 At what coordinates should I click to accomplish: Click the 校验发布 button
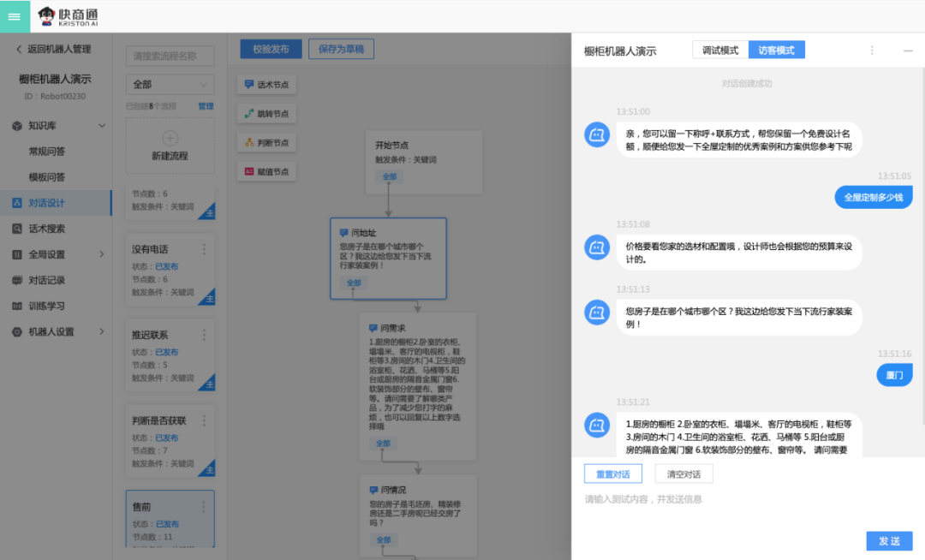pos(271,49)
